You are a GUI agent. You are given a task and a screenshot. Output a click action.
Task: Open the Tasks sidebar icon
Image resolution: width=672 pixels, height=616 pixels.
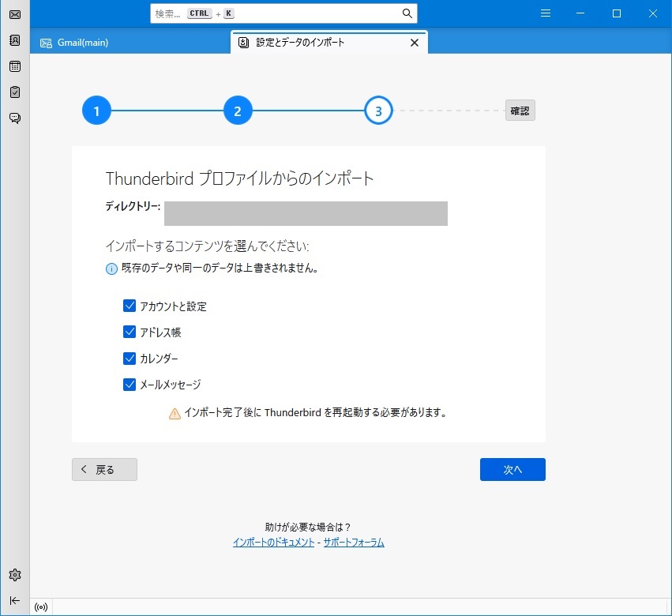(x=14, y=92)
